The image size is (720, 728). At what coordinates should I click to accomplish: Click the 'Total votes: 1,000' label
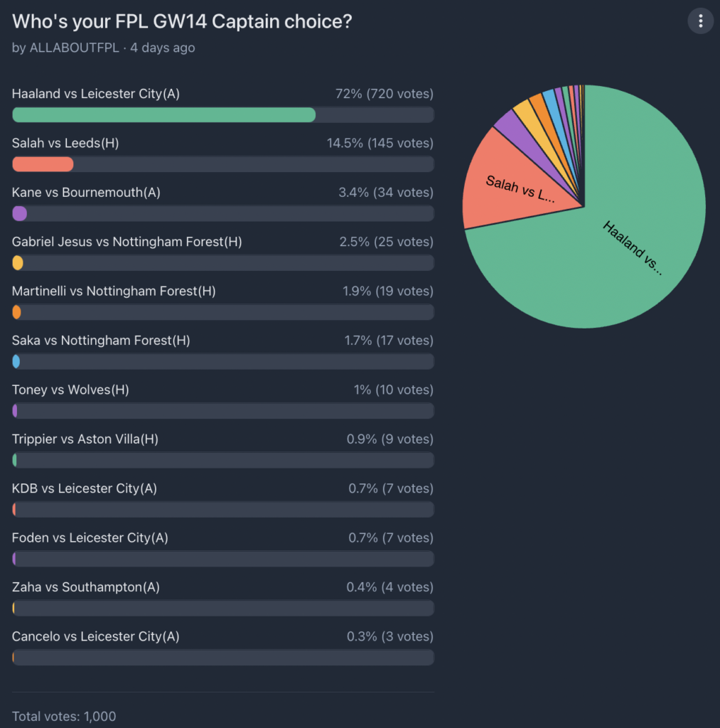64,716
